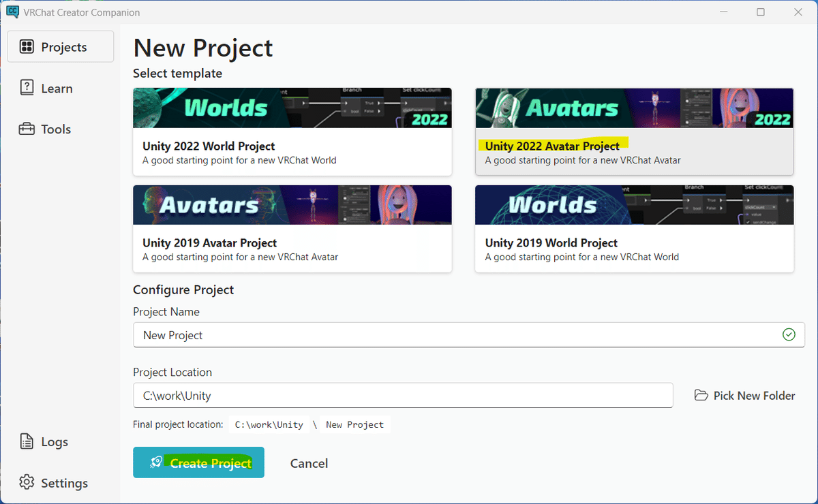Click the Unity 2019 Worlds banner image
This screenshot has width=818, height=504.
(x=635, y=205)
